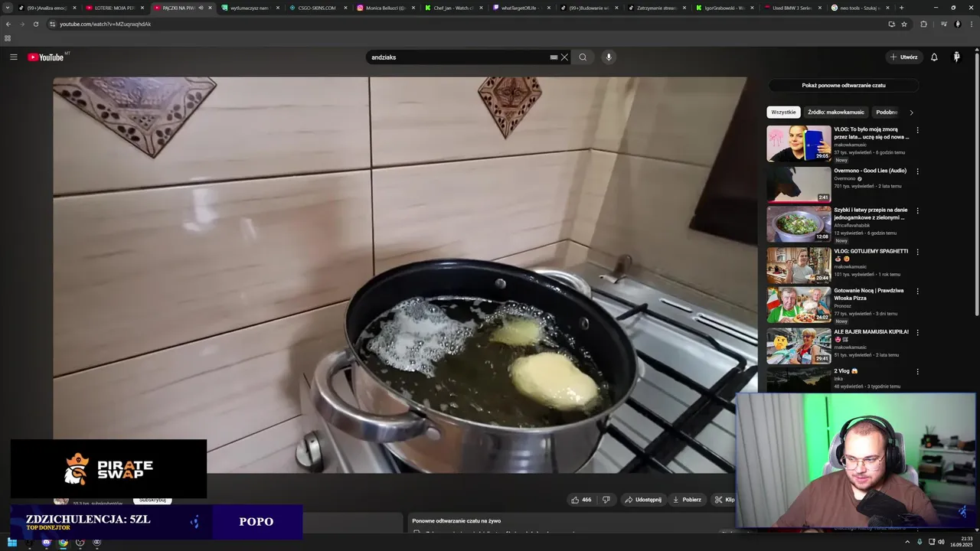Select the Podobne filter chip

pos(887,112)
